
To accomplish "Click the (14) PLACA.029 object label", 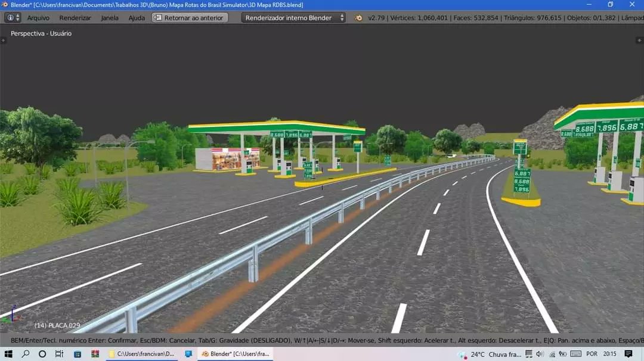I will click(x=57, y=325).
